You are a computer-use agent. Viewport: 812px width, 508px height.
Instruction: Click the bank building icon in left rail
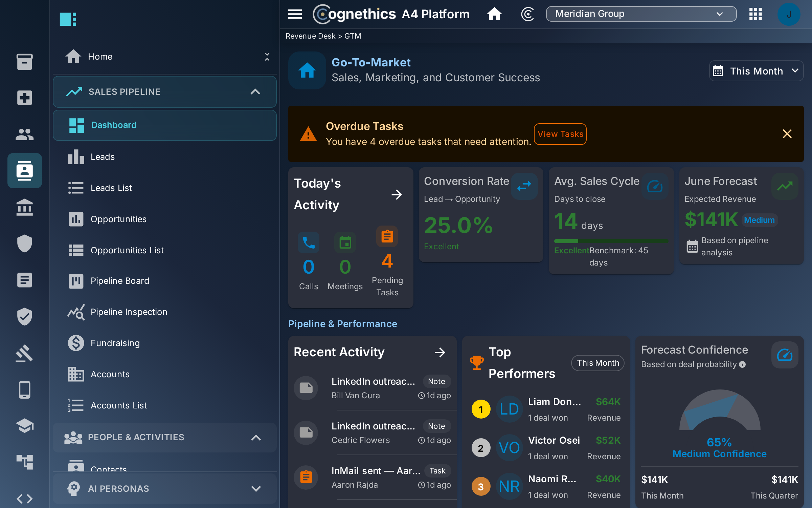(25, 207)
